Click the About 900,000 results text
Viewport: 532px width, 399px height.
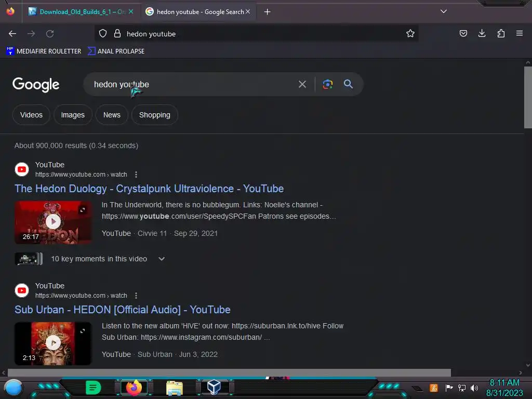(x=76, y=145)
